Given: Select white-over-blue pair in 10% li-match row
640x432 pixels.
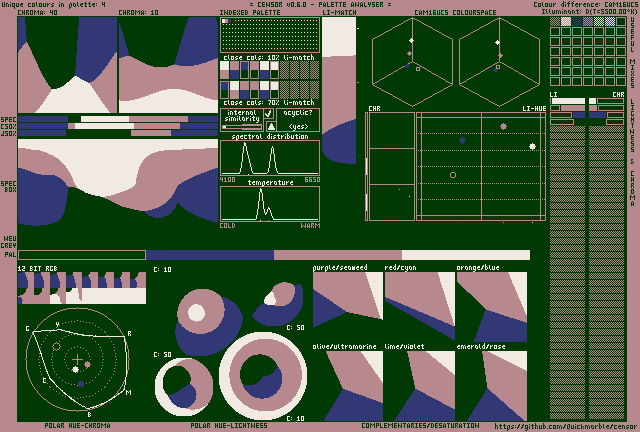Looking at the screenshot, I should 264,70.
